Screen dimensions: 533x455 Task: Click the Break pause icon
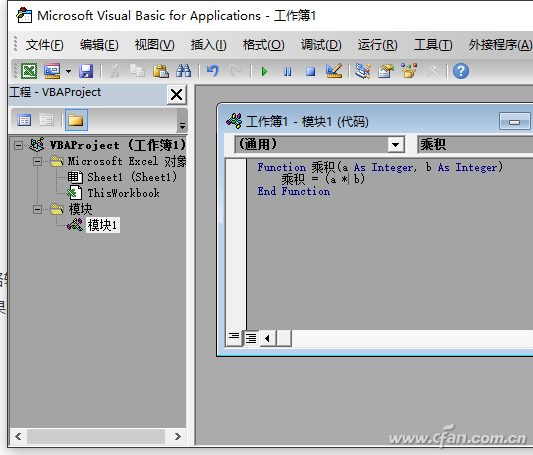[288, 72]
